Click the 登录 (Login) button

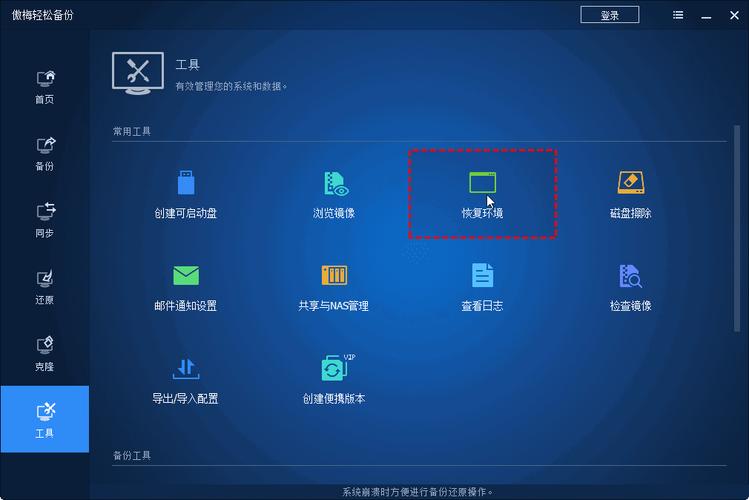pos(609,15)
